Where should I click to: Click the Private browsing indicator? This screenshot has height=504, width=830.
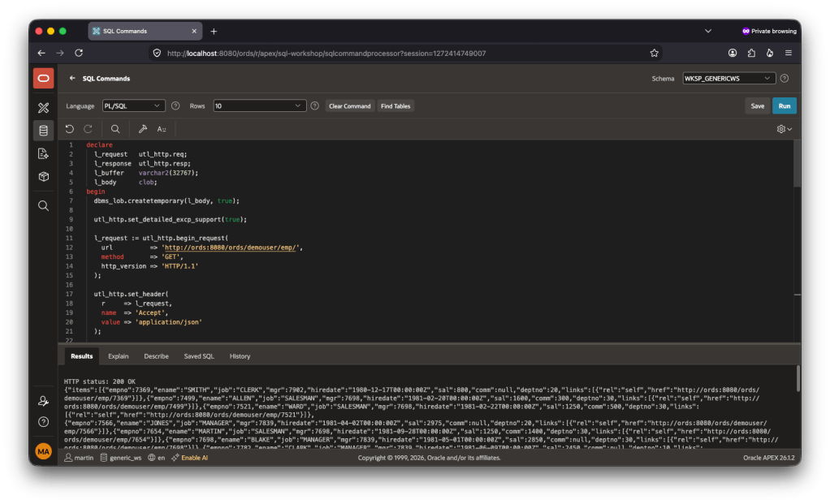(x=769, y=31)
